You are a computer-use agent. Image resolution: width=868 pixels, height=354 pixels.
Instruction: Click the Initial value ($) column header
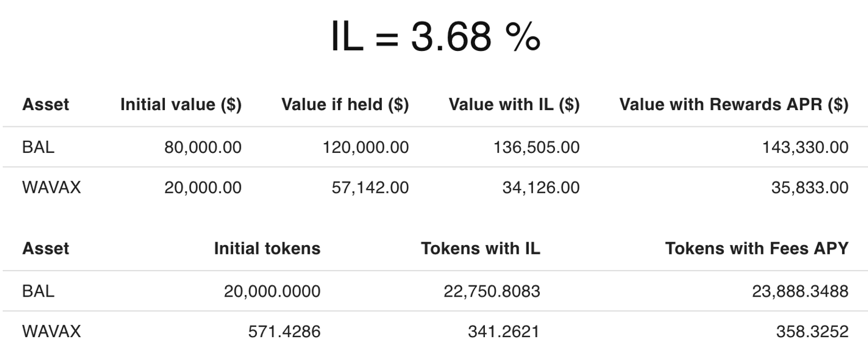(181, 104)
